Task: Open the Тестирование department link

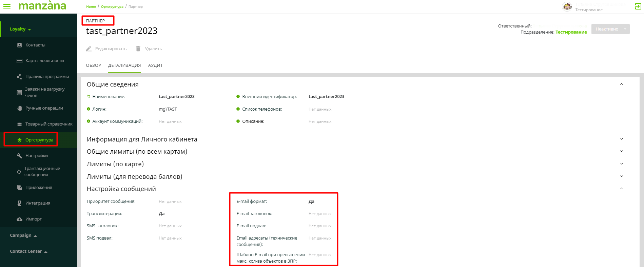Action: click(x=571, y=32)
